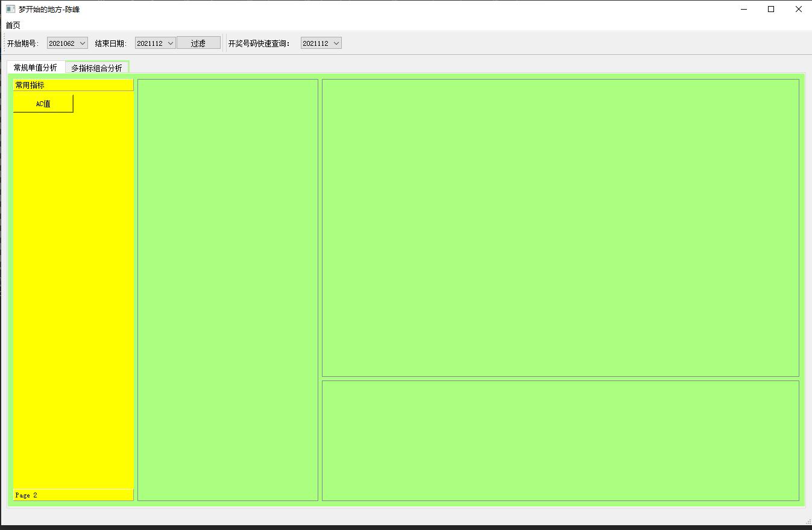
Task: Open the Page 2 toolbox section
Action: [x=73, y=495]
